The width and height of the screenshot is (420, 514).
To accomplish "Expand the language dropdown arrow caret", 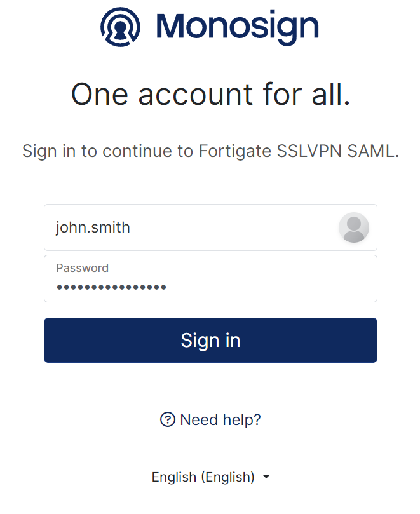I will (266, 477).
